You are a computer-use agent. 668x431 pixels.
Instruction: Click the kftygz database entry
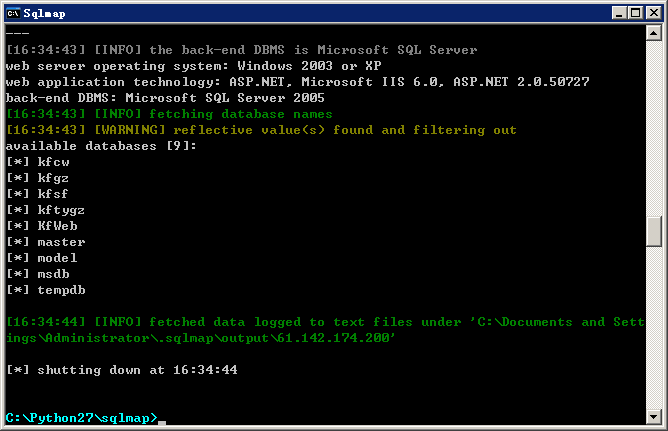click(x=46, y=210)
